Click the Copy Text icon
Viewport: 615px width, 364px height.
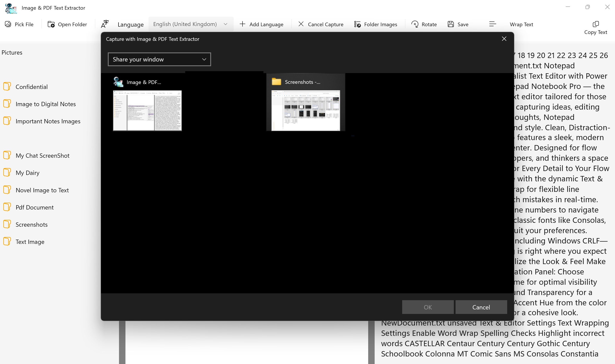pyautogui.click(x=596, y=24)
